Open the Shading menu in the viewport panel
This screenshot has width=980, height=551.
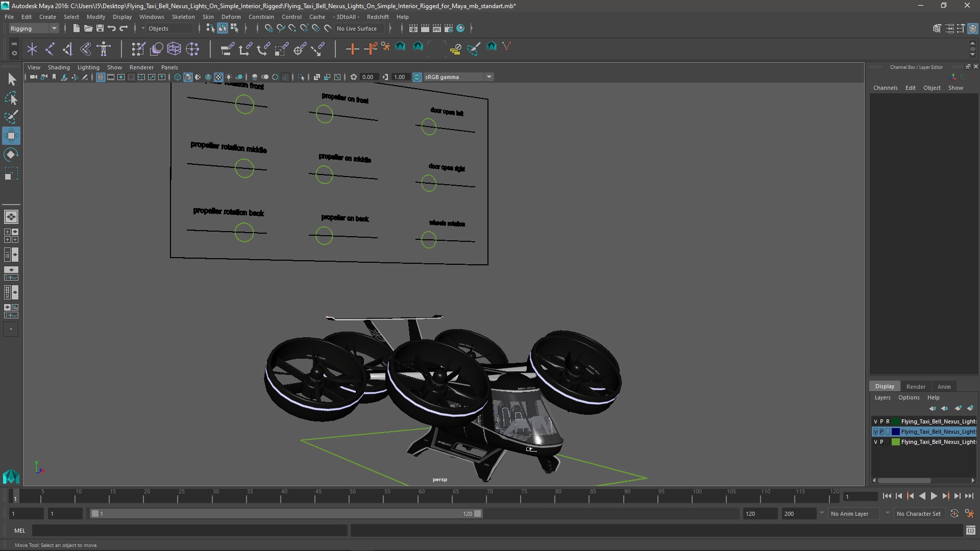[59, 67]
